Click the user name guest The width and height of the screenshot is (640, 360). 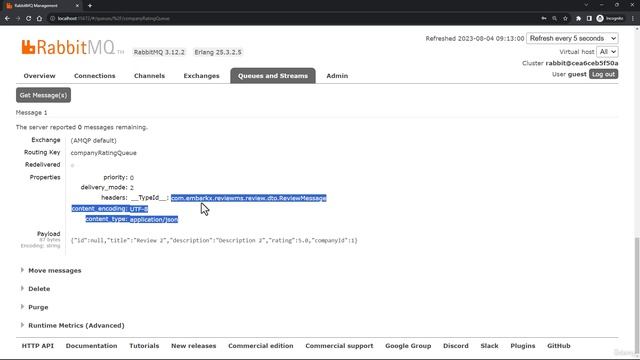[577, 74]
